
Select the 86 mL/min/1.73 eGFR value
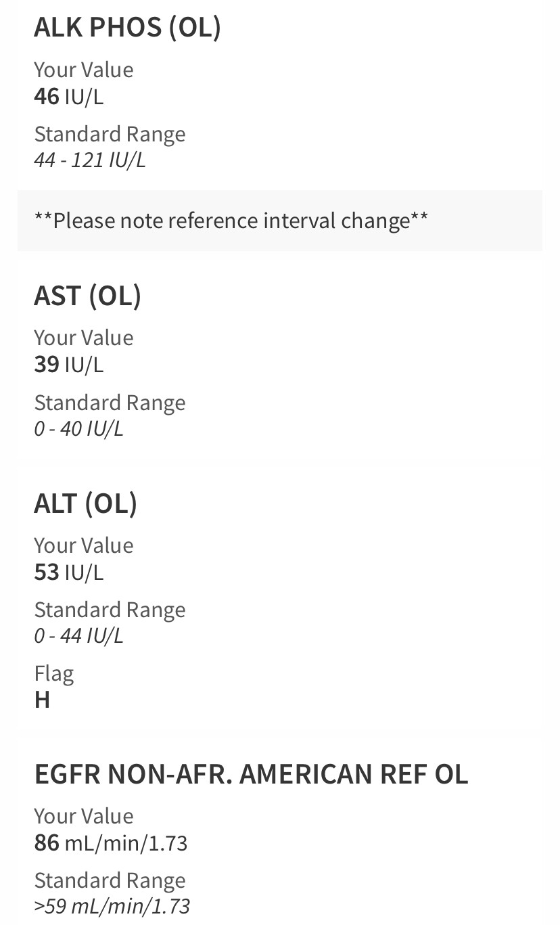111,843
